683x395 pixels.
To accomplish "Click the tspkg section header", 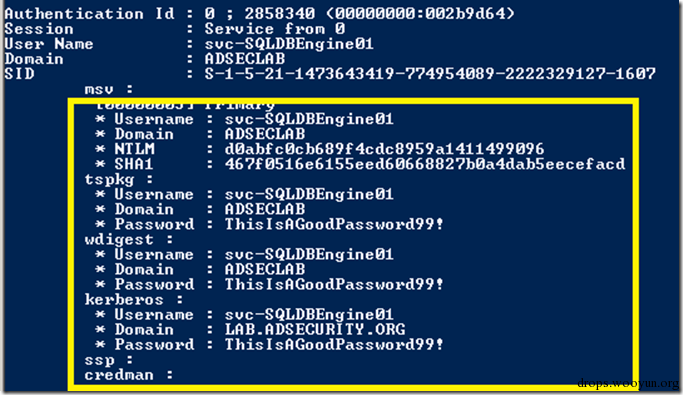I will pos(118,179).
